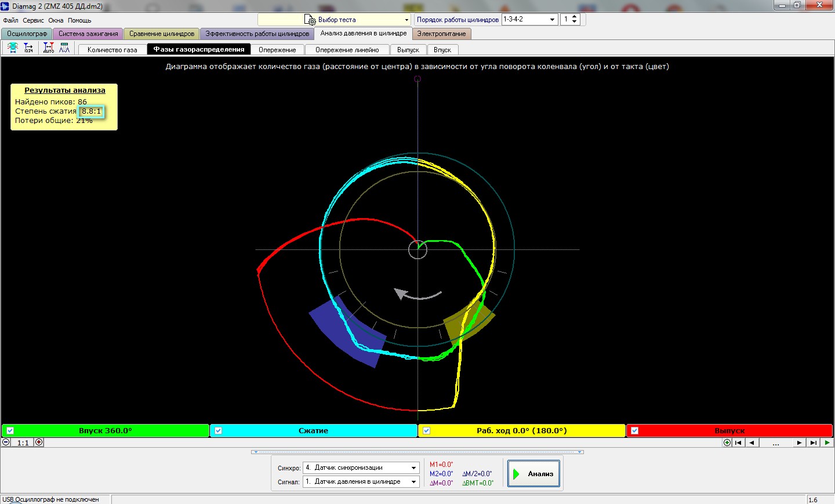Viewport: 835px width, 504px height.
Task: Open the Сервис menu
Action: (x=33, y=20)
